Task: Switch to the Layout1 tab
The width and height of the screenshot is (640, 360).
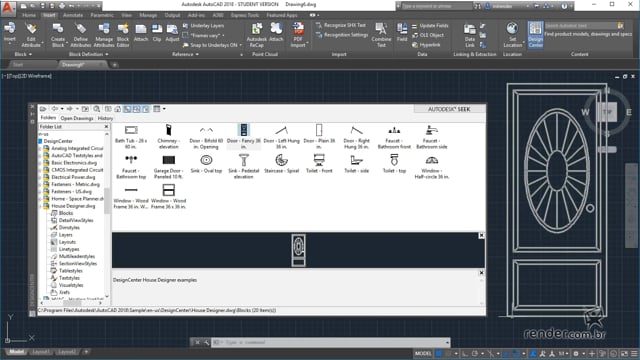Action: tap(40, 352)
